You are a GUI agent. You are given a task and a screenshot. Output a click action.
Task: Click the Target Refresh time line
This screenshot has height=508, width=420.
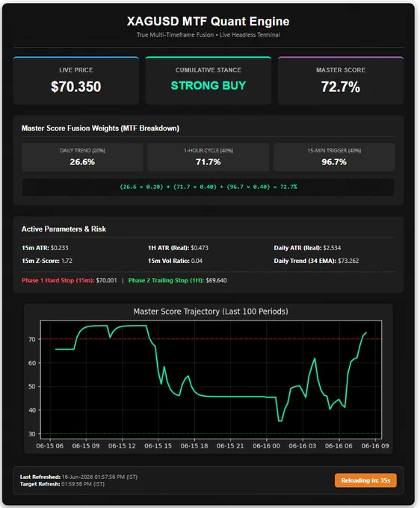point(62,484)
